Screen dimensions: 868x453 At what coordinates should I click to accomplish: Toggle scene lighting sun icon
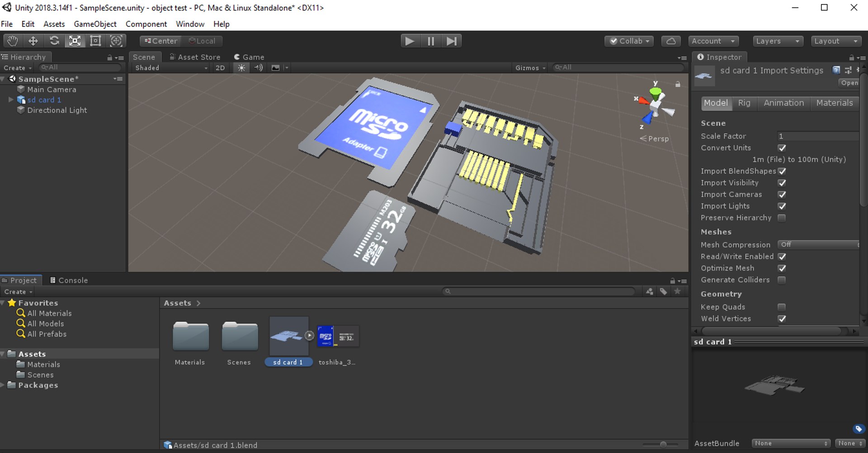(241, 67)
